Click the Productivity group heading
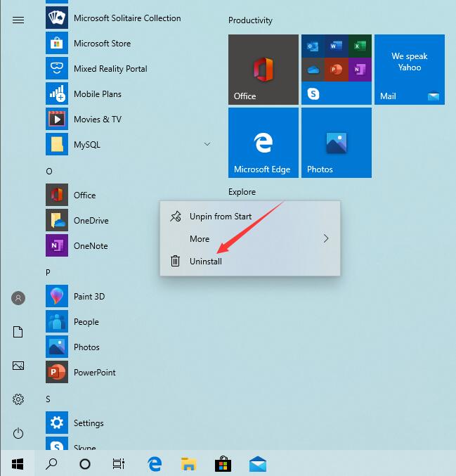 pos(250,20)
